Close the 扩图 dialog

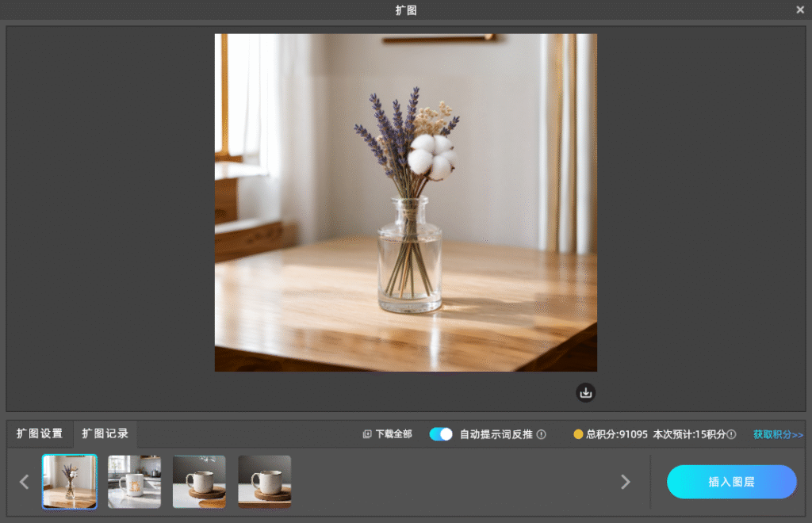point(800,10)
